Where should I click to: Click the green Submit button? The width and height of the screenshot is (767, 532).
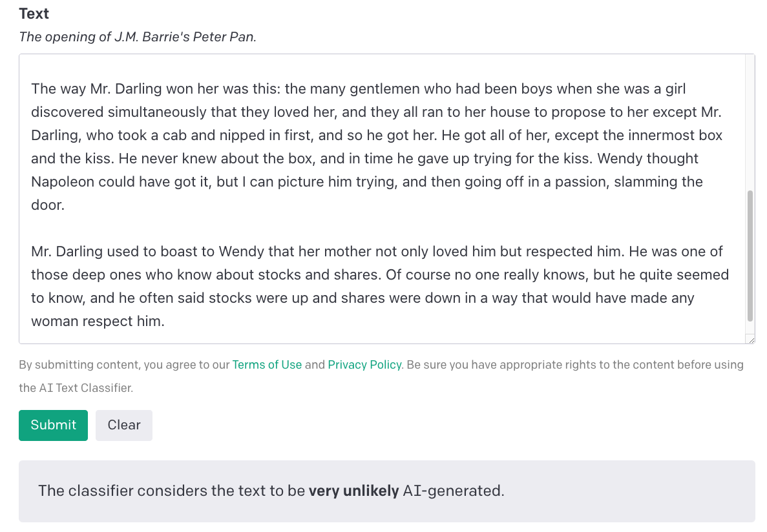coord(53,425)
